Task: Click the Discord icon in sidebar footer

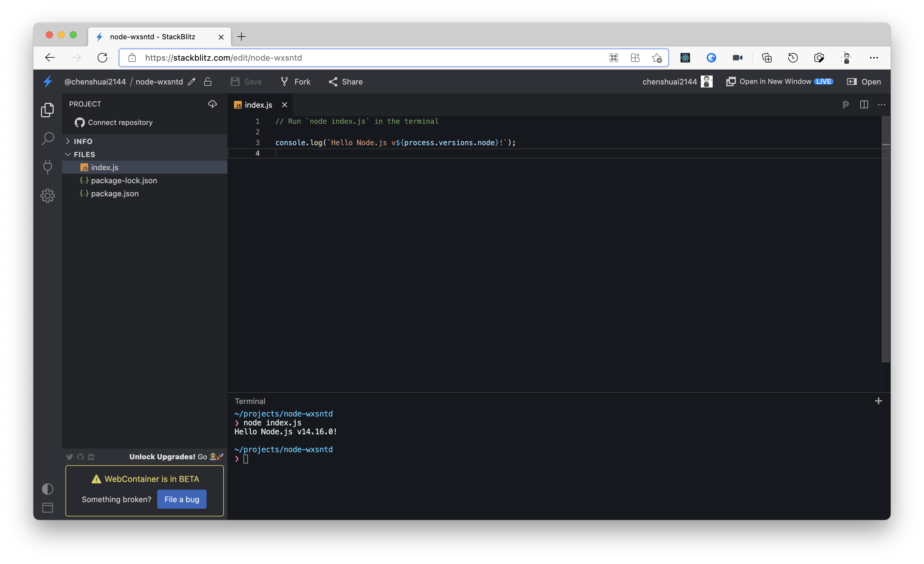Action: coord(91,457)
